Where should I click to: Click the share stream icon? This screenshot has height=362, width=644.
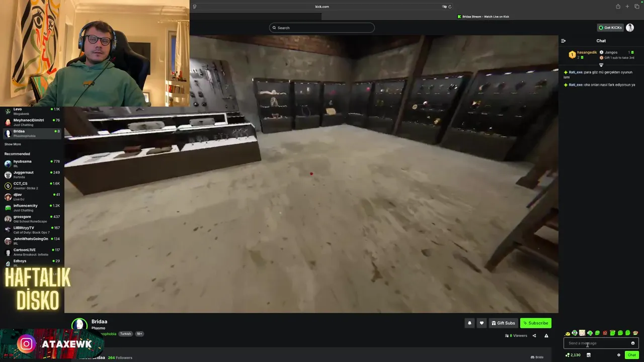(534, 335)
